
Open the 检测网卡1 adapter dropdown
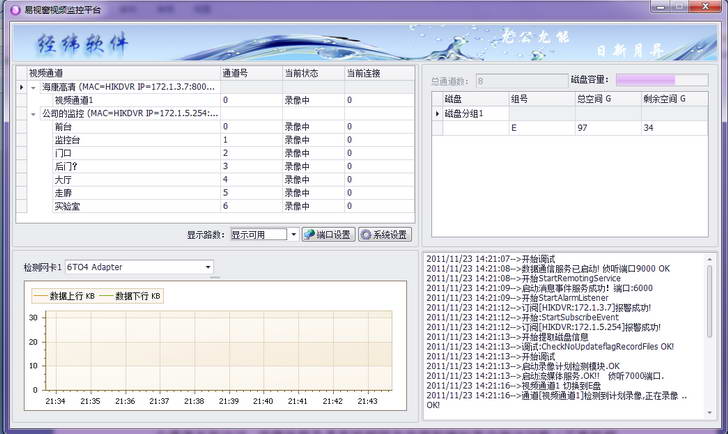(208, 267)
